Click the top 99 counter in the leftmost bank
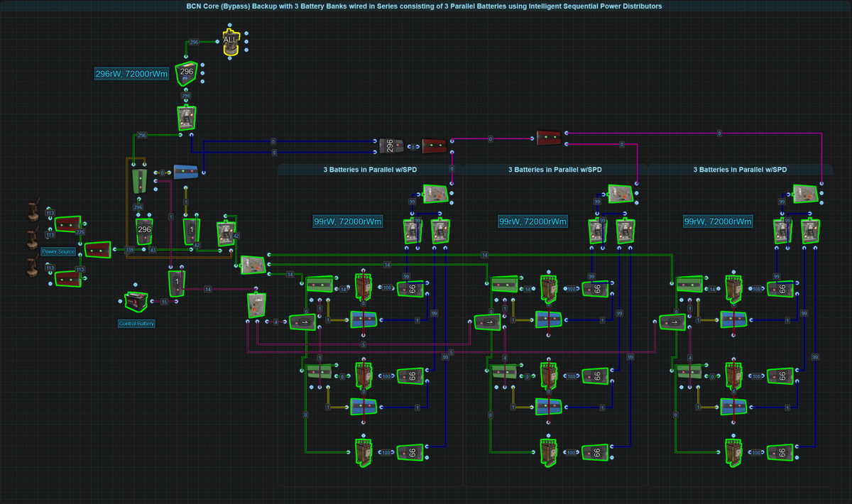This screenshot has height=504, width=852. click(x=410, y=288)
